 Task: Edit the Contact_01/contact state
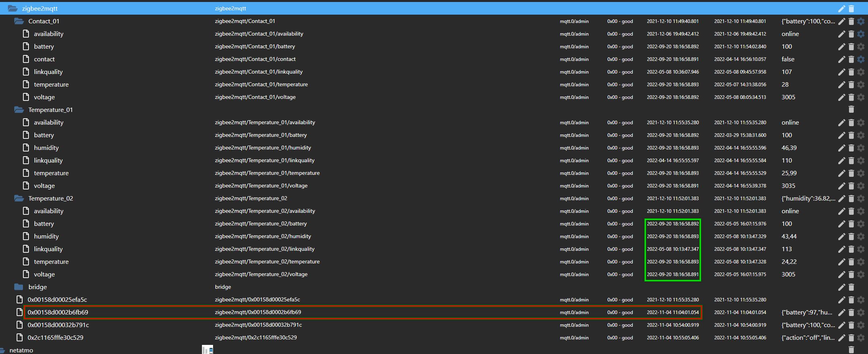(x=841, y=59)
